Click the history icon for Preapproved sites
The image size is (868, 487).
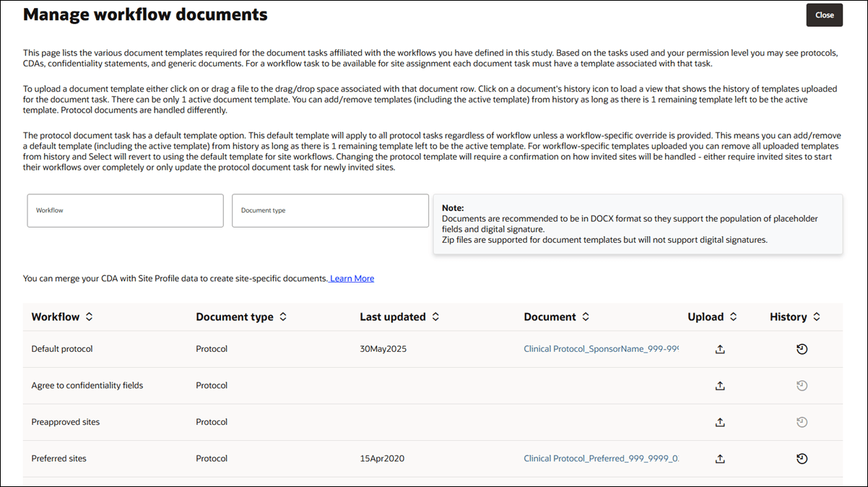pyautogui.click(x=802, y=422)
